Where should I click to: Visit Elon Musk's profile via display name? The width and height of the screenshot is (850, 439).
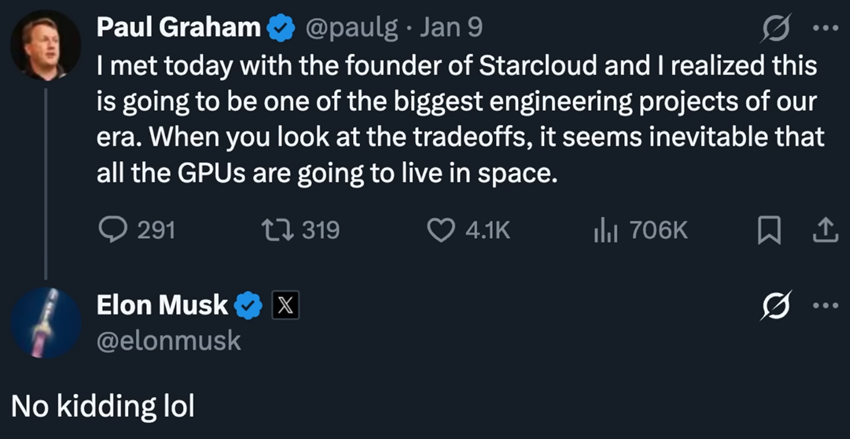pos(162,305)
